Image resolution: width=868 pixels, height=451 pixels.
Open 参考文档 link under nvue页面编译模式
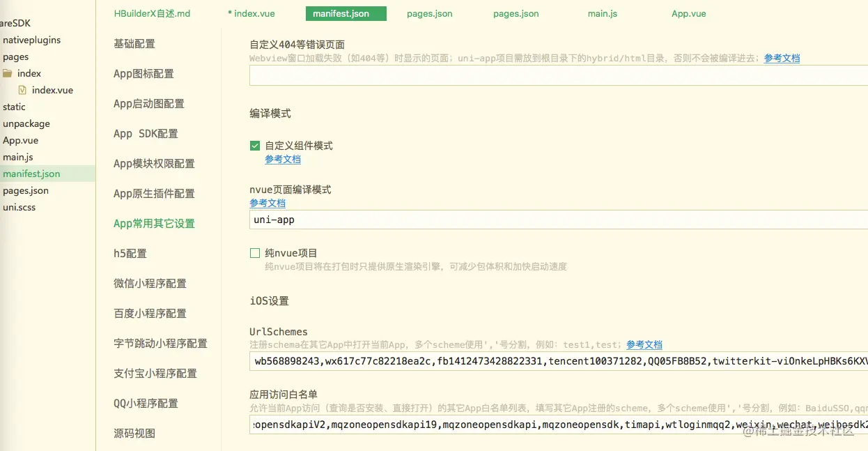[x=268, y=204]
